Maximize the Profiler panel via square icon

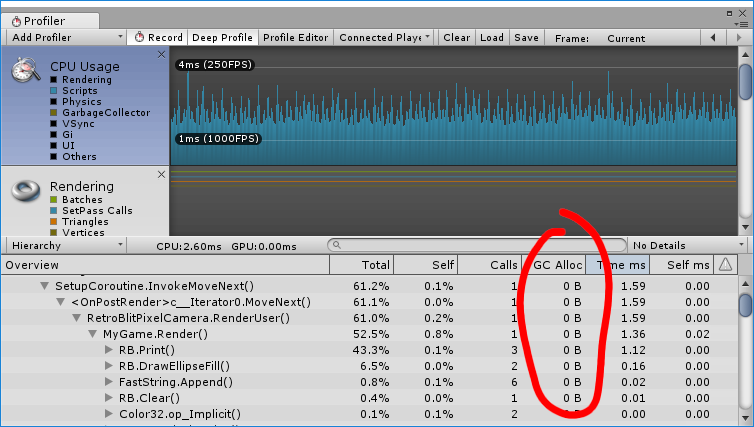[729, 13]
